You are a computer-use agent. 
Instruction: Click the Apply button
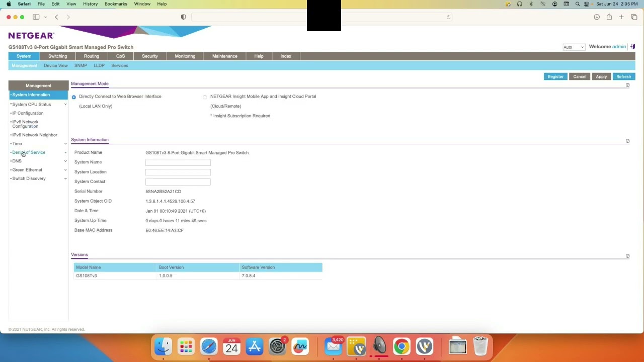[x=601, y=76]
